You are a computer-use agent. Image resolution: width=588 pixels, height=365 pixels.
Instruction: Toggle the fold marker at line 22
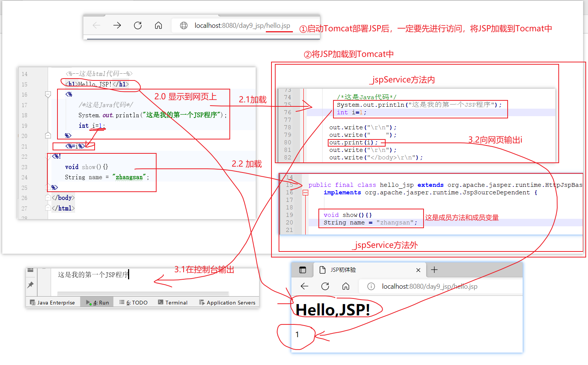[48, 156]
